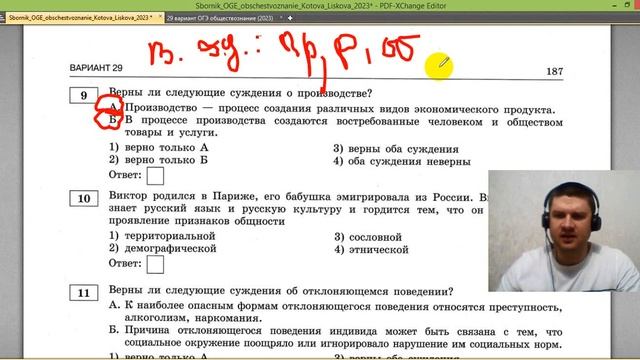The image size is (640, 360).
Task: Click page number 187 in header
Action: click(x=555, y=71)
